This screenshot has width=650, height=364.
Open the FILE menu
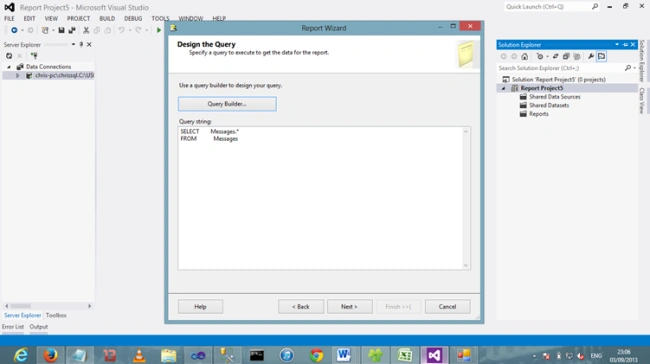coord(9,19)
